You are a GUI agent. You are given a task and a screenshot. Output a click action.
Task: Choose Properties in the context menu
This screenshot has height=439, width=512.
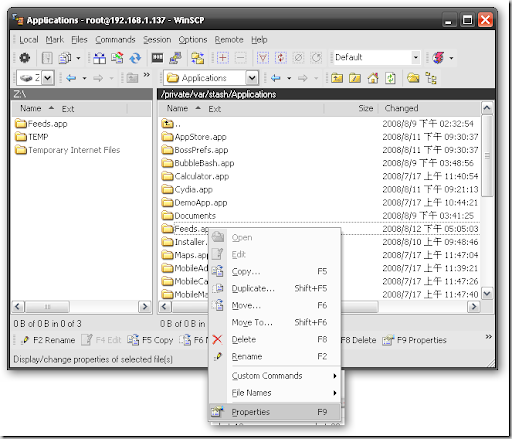pyautogui.click(x=275, y=412)
